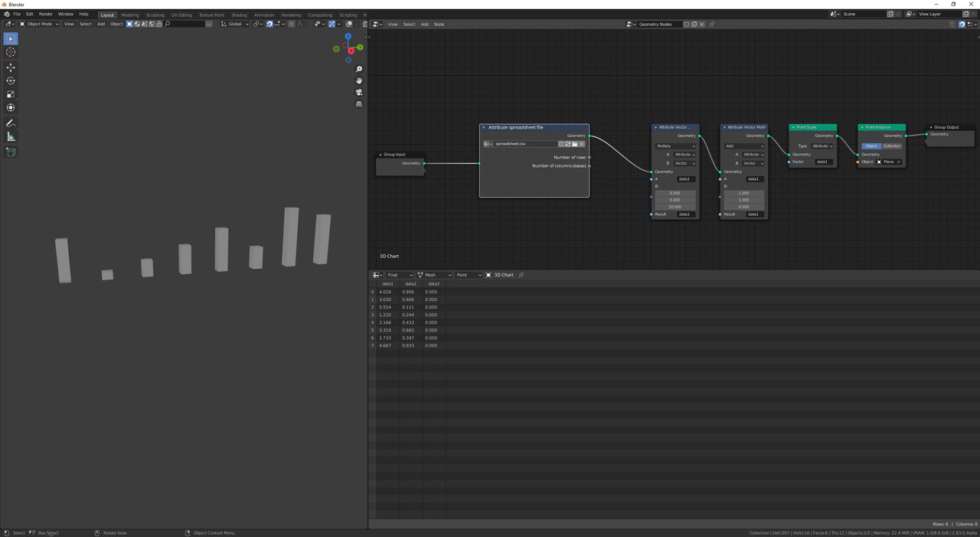This screenshot has width=980, height=537.
Task: Toggle snapping magnet in viewport header
Action: pos(269,25)
